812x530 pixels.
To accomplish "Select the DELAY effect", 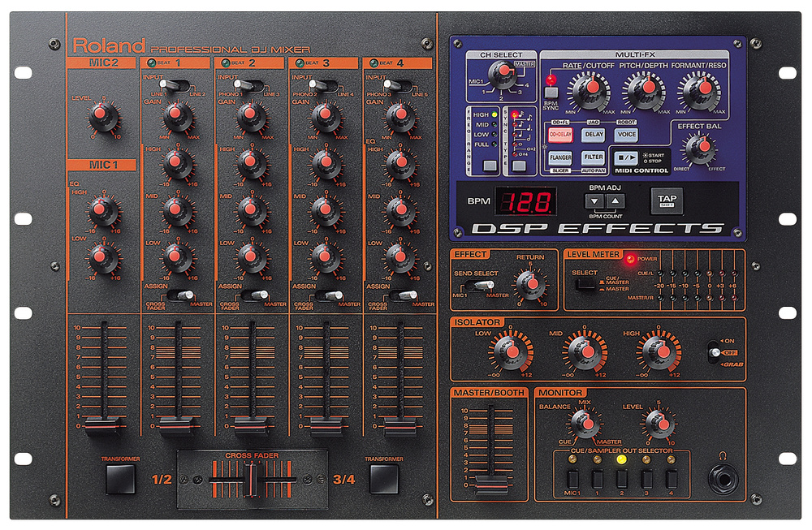I will tap(593, 133).
